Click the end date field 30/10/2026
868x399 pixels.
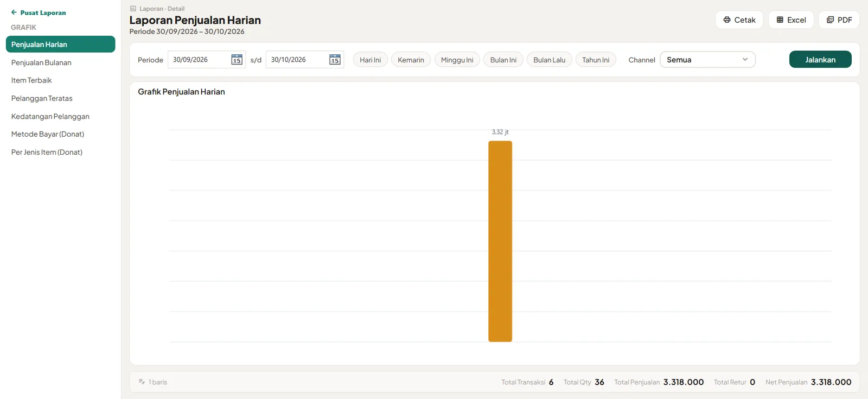305,60
